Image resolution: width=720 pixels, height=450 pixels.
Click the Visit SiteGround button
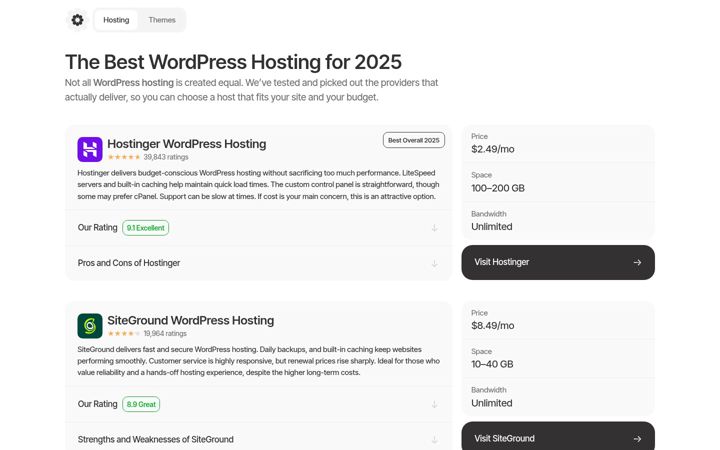tap(558, 436)
